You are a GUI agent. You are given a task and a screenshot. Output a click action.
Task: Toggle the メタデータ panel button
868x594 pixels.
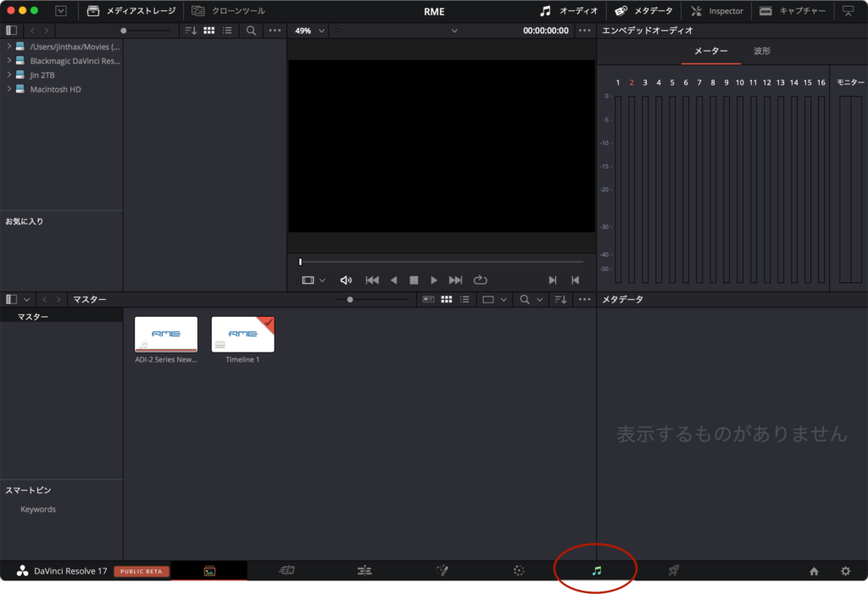tap(643, 11)
